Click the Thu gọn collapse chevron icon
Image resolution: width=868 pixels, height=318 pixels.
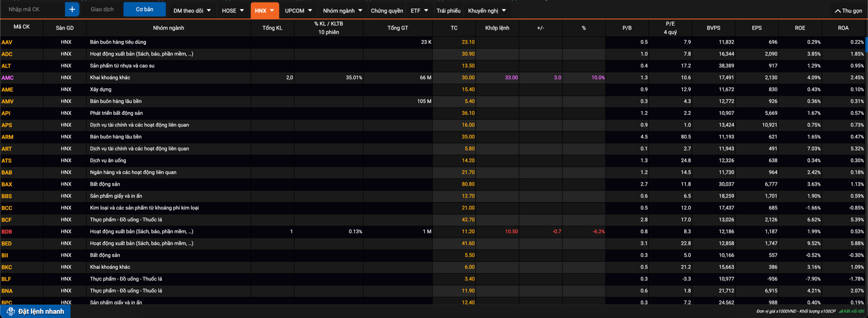tap(838, 11)
